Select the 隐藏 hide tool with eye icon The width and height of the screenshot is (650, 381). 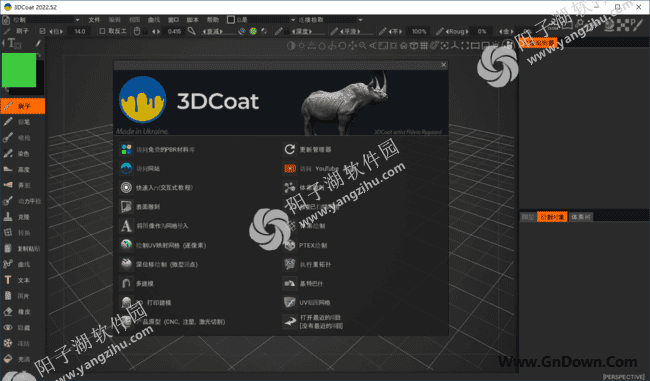click(x=23, y=328)
